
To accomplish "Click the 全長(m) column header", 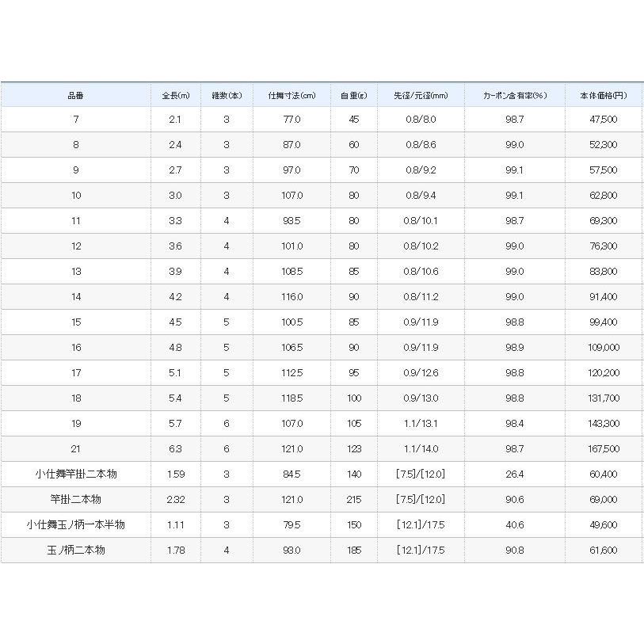I will 175,95.
